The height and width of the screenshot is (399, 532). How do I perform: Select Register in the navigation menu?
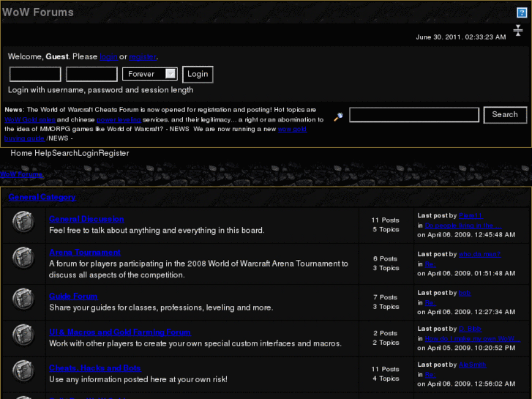[x=113, y=153]
